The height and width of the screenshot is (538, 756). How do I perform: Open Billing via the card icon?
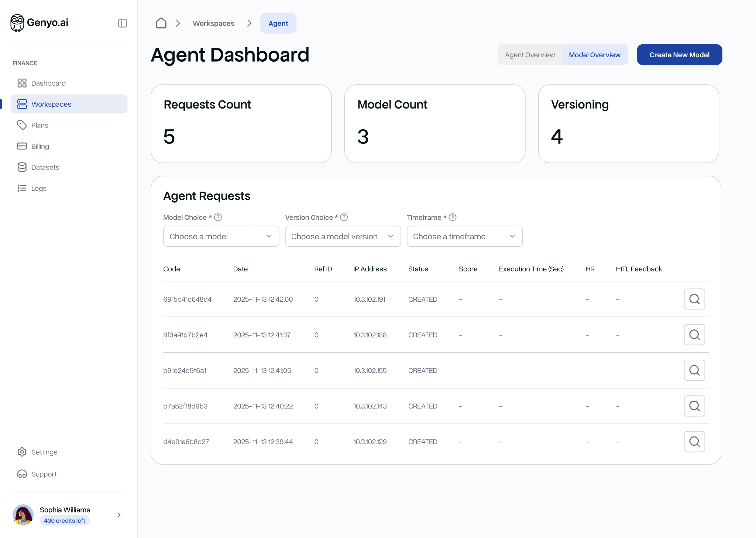pyautogui.click(x=22, y=146)
